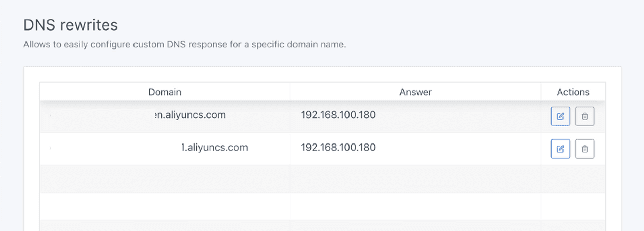Click empty Answer cell in fourth row

415,207
